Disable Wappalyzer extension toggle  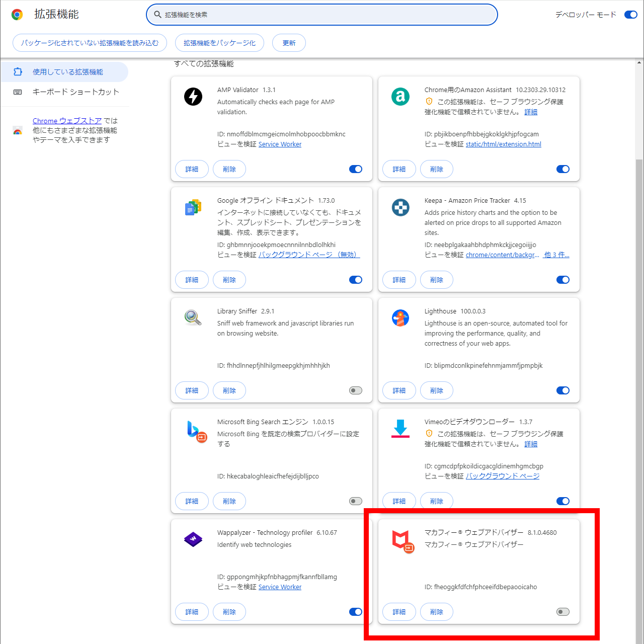pos(356,612)
